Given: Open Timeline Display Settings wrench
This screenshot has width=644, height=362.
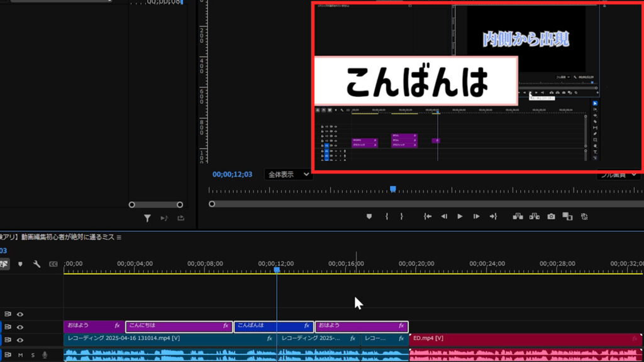Looking at the screenshot, I should click(x=36, y=264).
